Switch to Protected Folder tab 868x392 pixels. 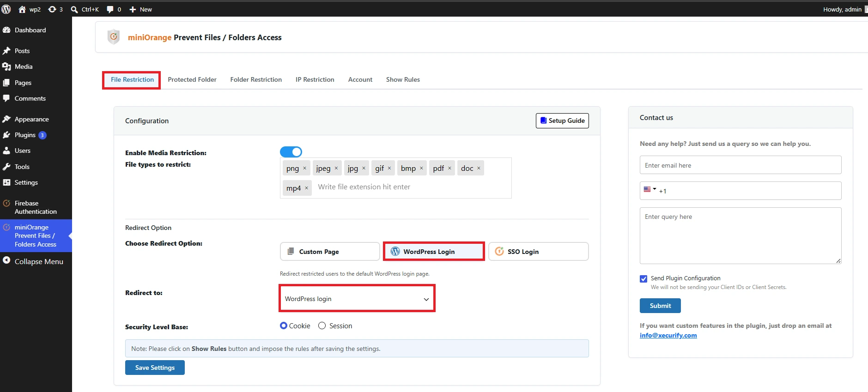click(x=192, y=79)
